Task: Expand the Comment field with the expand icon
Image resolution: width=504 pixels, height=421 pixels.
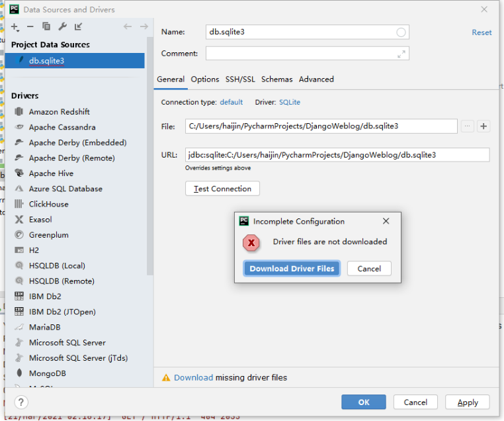Action: click(x=401, y=54)
